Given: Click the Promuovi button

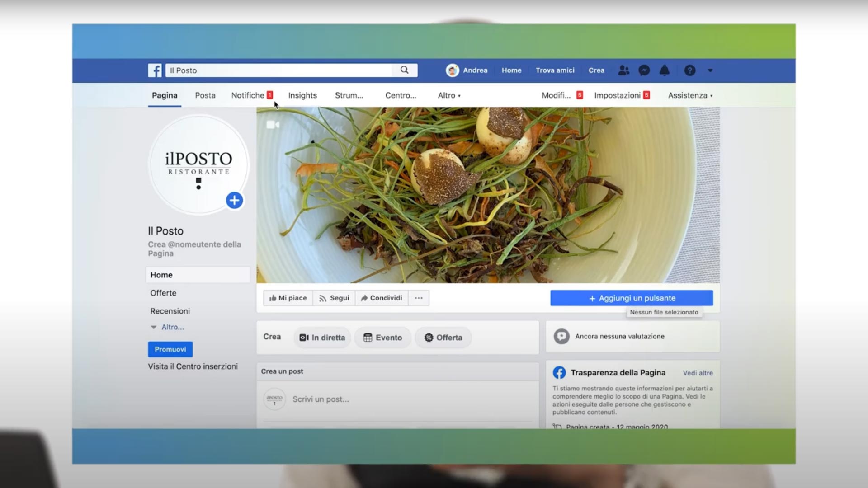Looking at the screenshot, I should point(170,349).
